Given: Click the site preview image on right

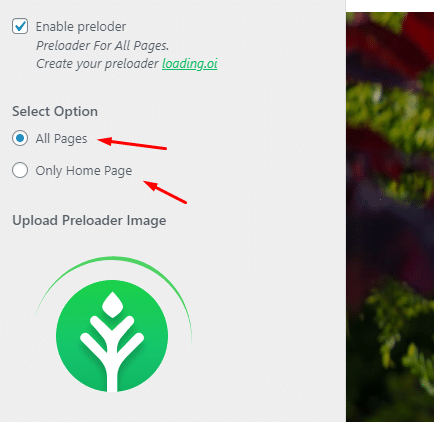Looking at the screenshot, I should pos(390,217).
